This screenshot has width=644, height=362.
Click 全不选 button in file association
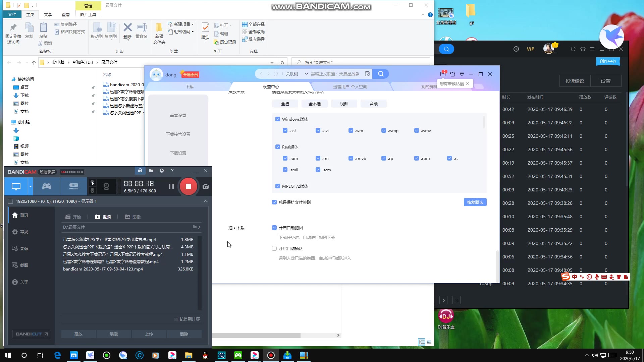(315, 104)
